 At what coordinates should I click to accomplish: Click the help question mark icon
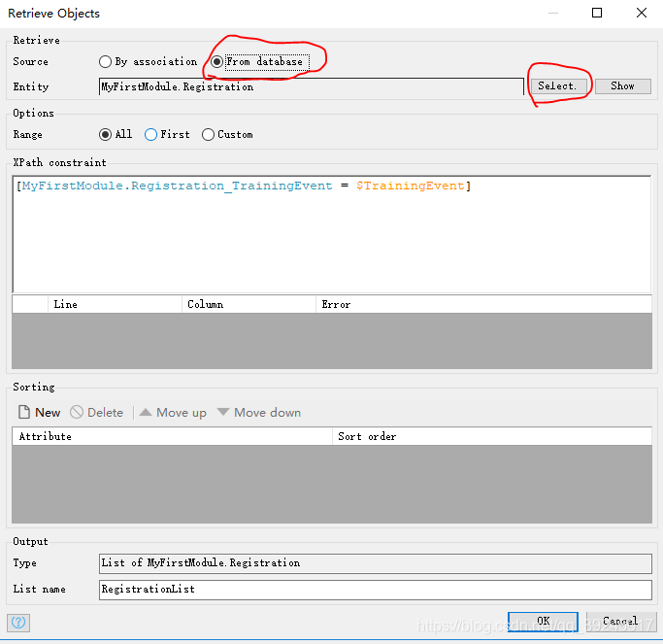click(x=18, y=622)
